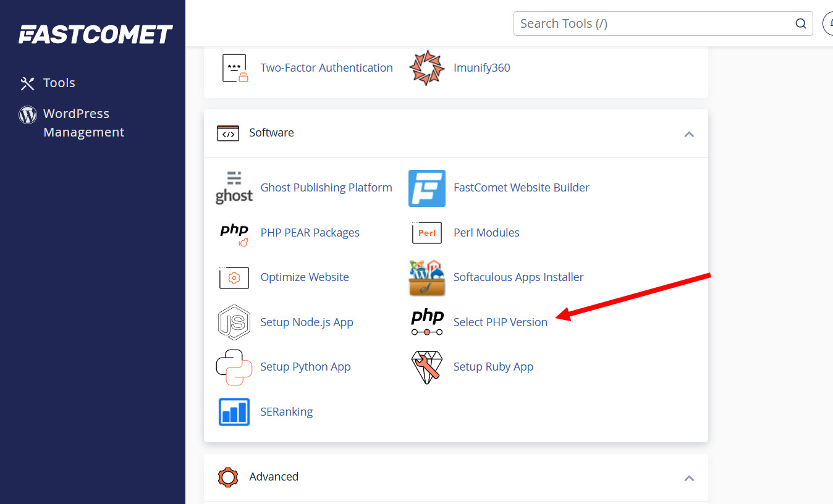Viewport: 833px width, 504px height.
Task: Click the Perl Modules icon
Action: tap(427, 233)
